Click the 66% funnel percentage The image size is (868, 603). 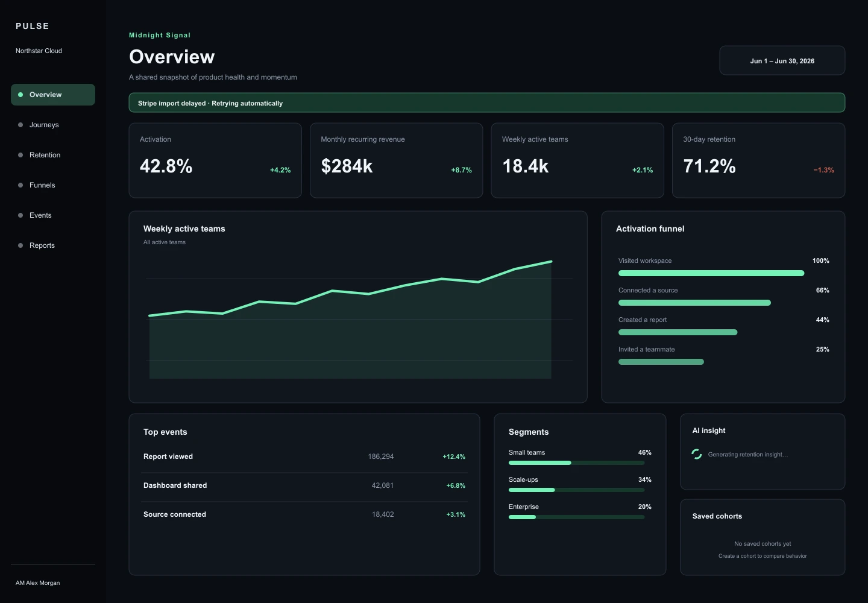click(x=822, y=290)
